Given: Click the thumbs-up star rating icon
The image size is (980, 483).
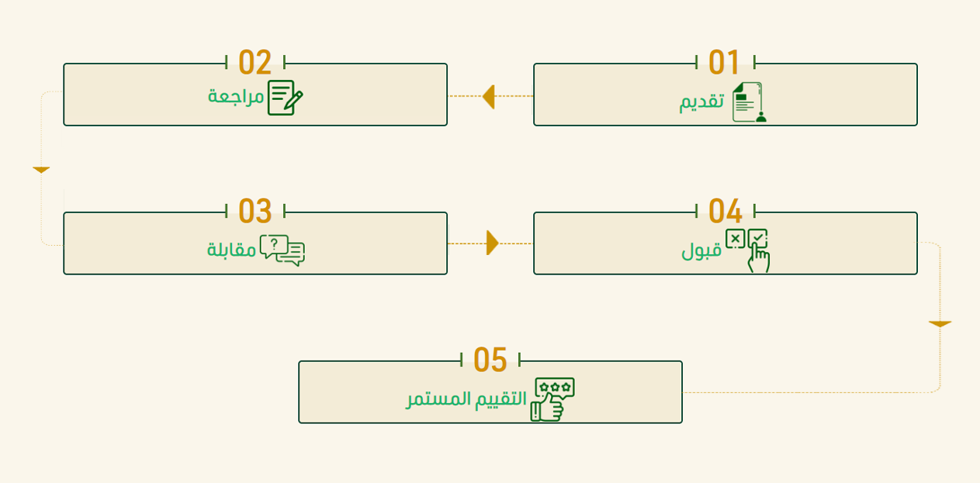Looking at the screenshot, I should (552, 400).
